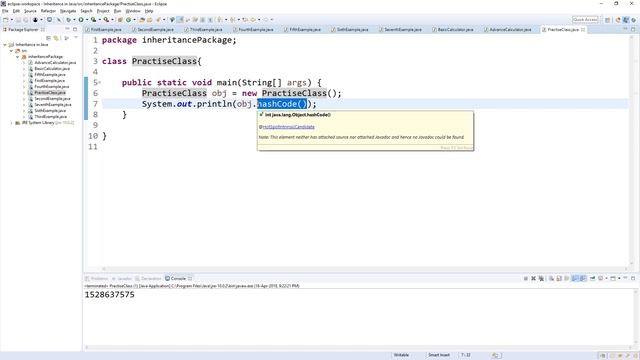Image resolution: width=640 pixels, height=360 pixels.
Task: Click the Quick Access search field
Action: pyautogui.click(x=585, y=20)
